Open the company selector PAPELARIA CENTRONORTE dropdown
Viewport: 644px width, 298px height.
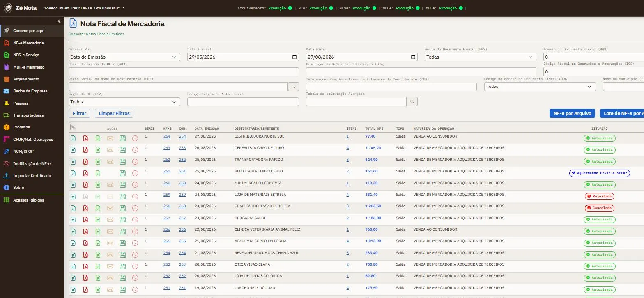point(84,8)
